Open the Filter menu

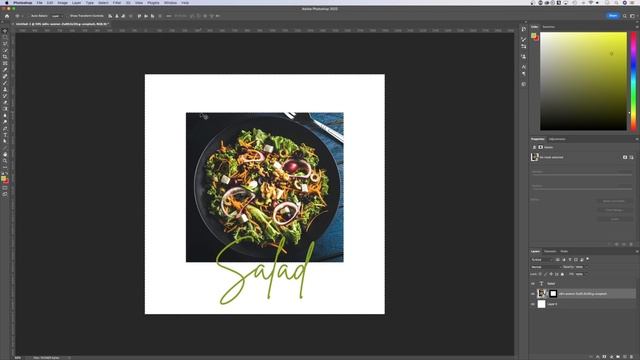(117, 2)
